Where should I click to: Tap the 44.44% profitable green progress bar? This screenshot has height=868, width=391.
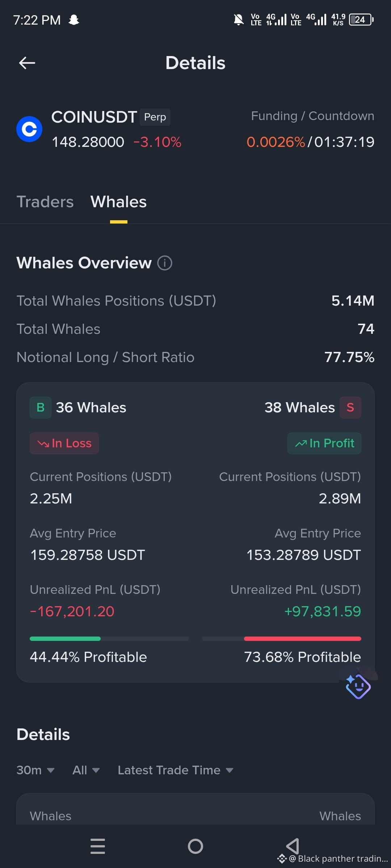[65, 639]
